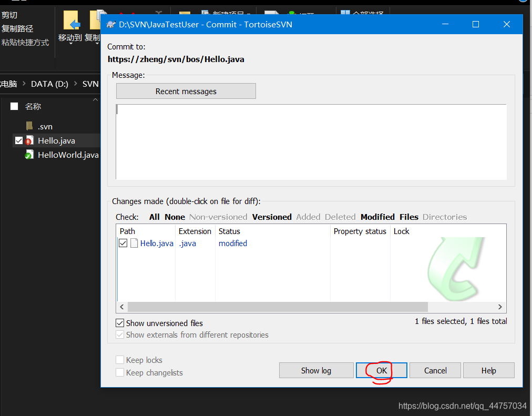The image size is (532, 416).
Task: Click the .java extension cell
Action: click(188, 243)
